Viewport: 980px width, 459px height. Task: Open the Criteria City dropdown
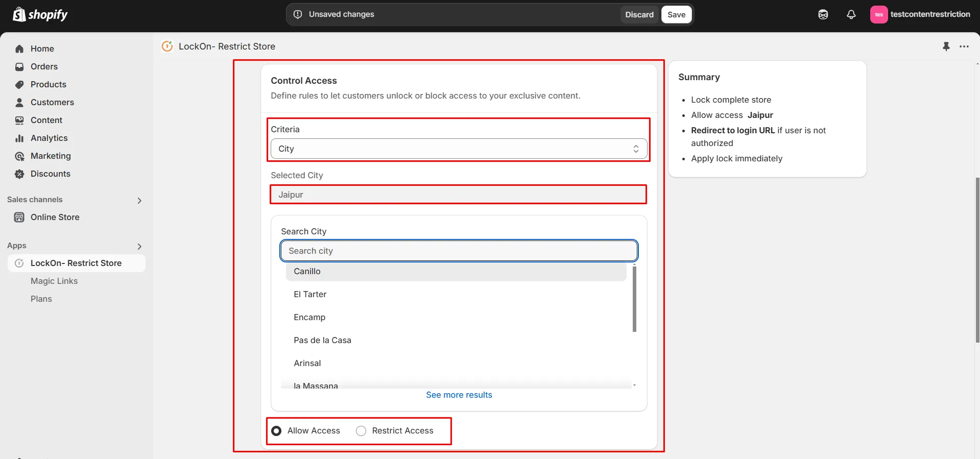pos(459,149)
